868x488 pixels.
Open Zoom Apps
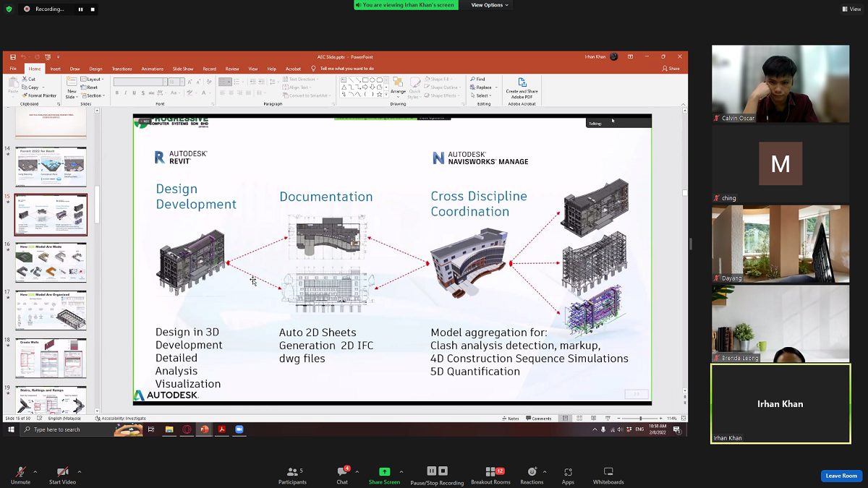568,475
